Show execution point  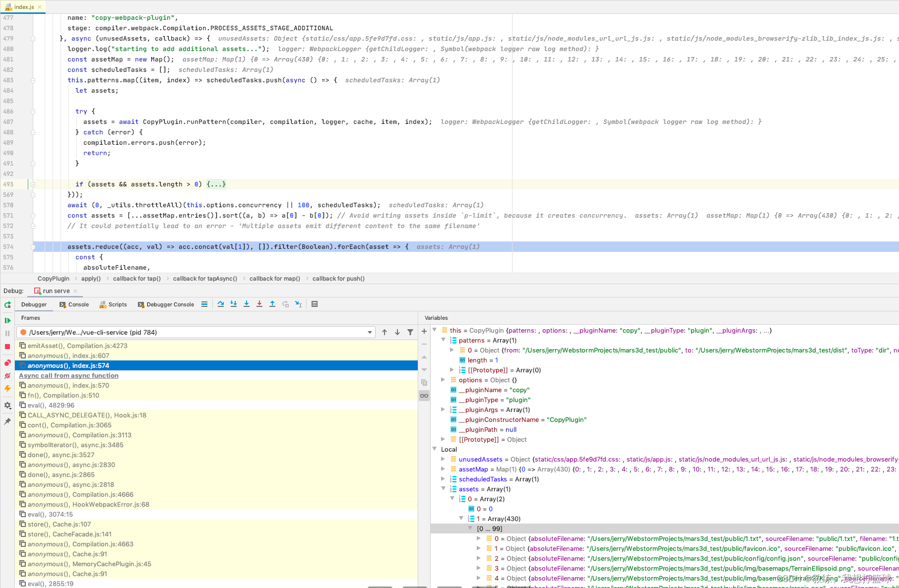[x=204, y=304]
